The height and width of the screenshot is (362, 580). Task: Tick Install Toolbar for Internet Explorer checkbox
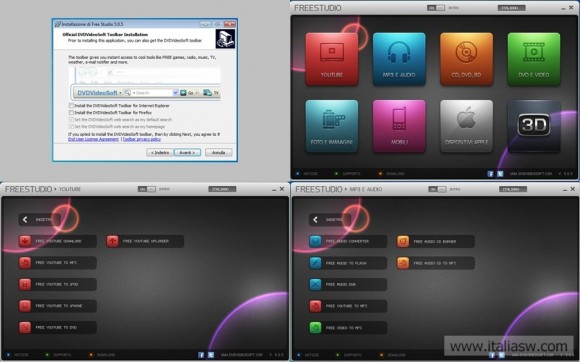pyautogui.click(x=71, y=106)
